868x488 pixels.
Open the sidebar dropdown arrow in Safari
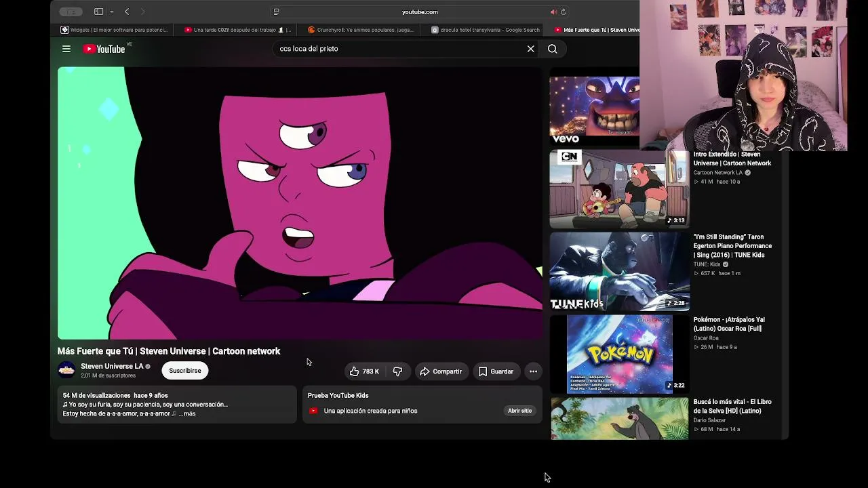pyautogui.click(x=111, y=12)
